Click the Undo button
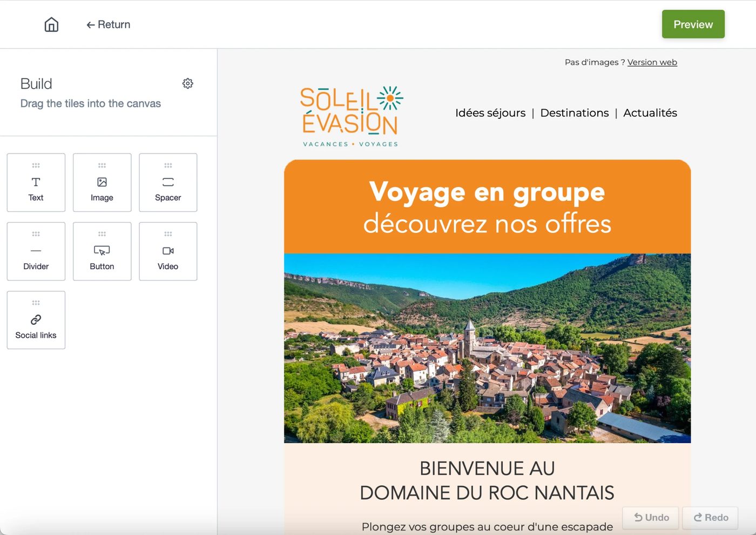Image resolution: width=756 pixels, height=535 pixels. 651,518
